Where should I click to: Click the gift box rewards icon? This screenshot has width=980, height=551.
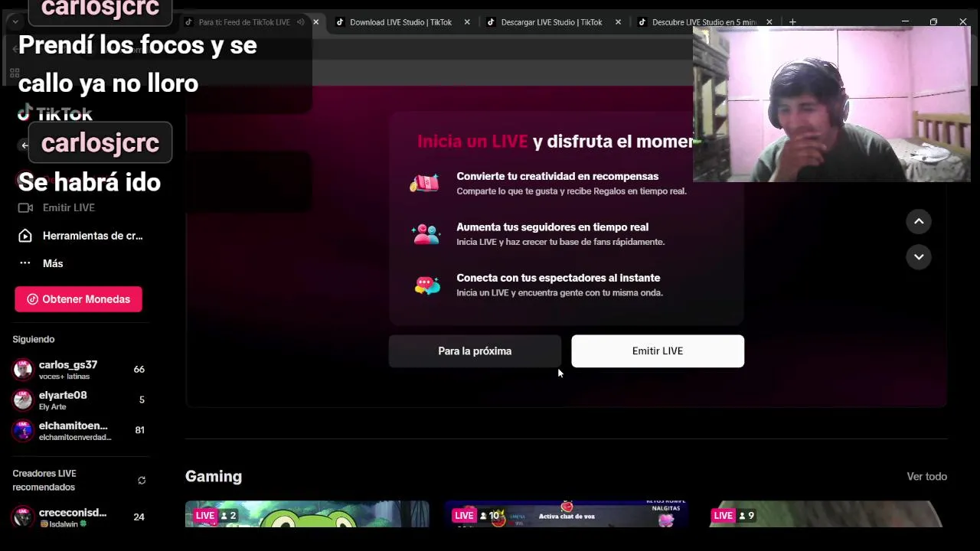[425, 183]
